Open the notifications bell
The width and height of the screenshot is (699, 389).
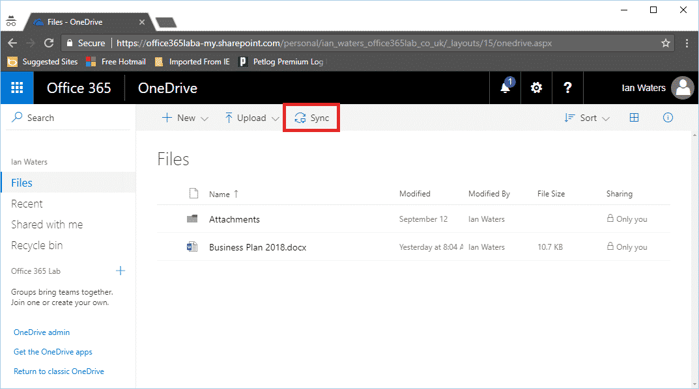click(x=505, y=88)
